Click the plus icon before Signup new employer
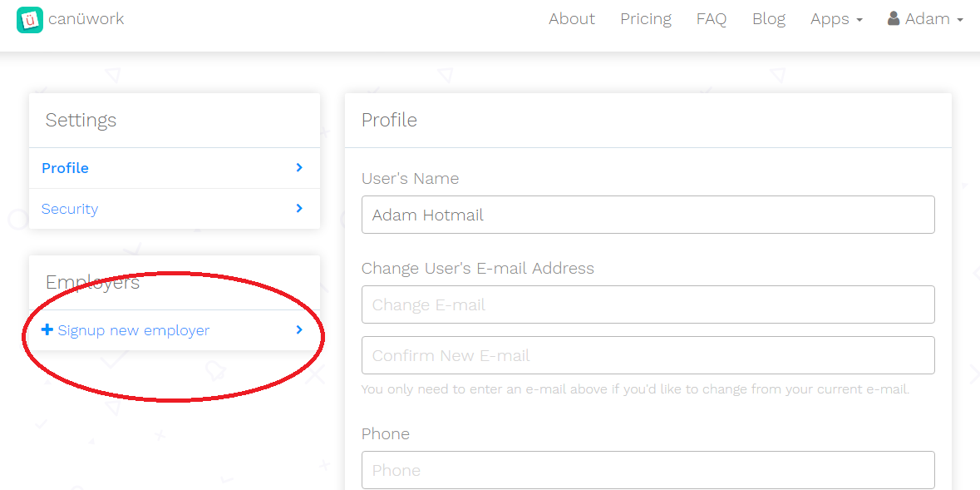This screenshot has width=980, height=490. pos(47,329)
